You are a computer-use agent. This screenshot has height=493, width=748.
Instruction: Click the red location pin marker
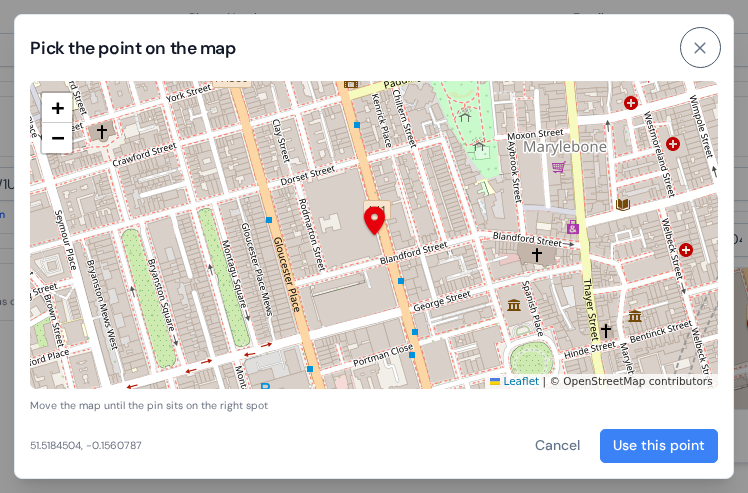(374, 220)
